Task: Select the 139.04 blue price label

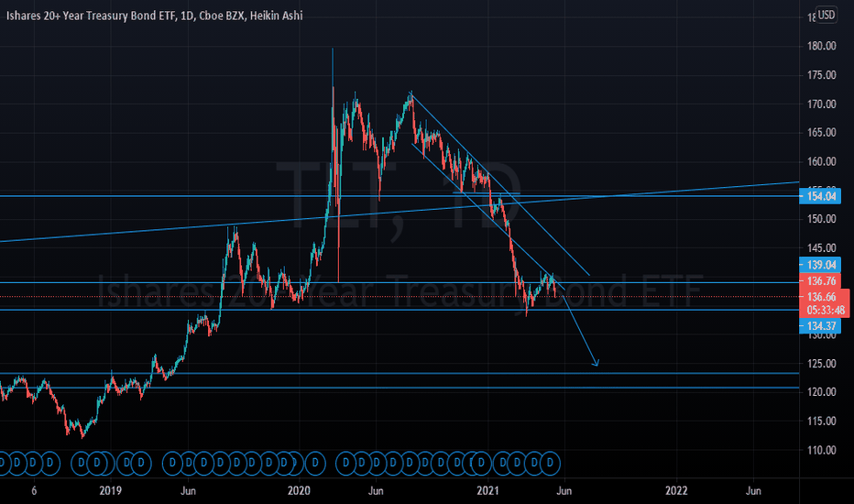Action: 820,265
